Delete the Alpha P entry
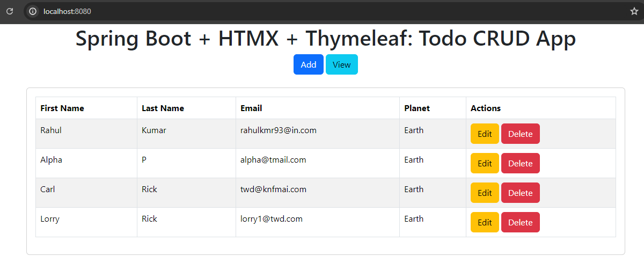Viewport: 644px width, 263px height. pos(520,163)
